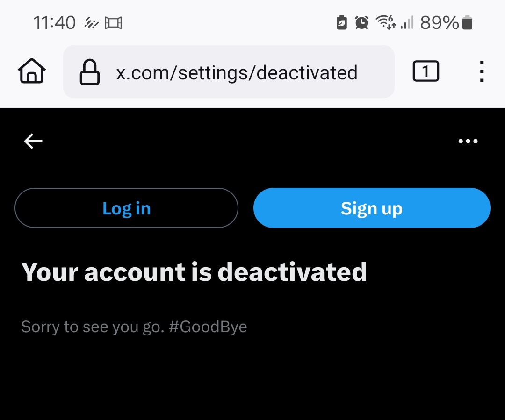Click the "Your account is deactivated" heading

coord(194,271)
